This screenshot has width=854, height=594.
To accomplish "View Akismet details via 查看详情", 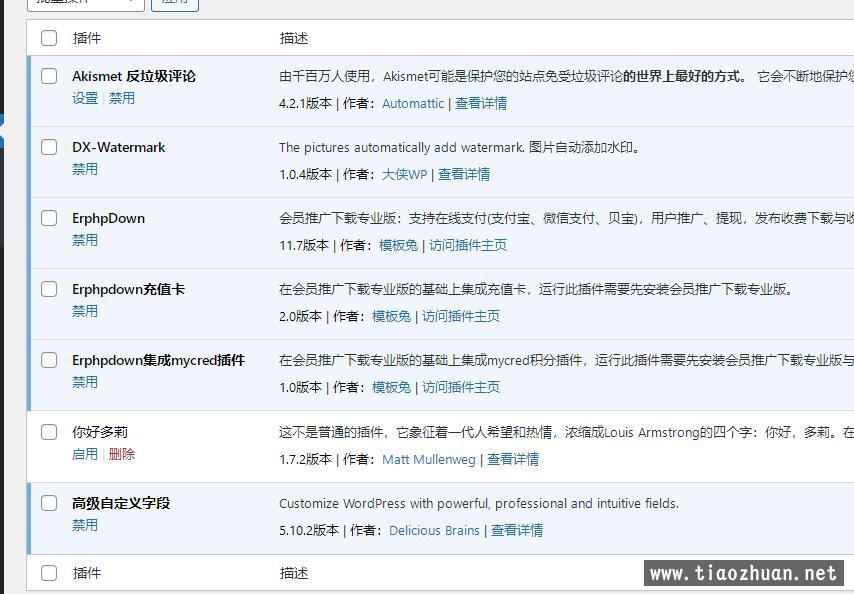I will coord(481,103).
